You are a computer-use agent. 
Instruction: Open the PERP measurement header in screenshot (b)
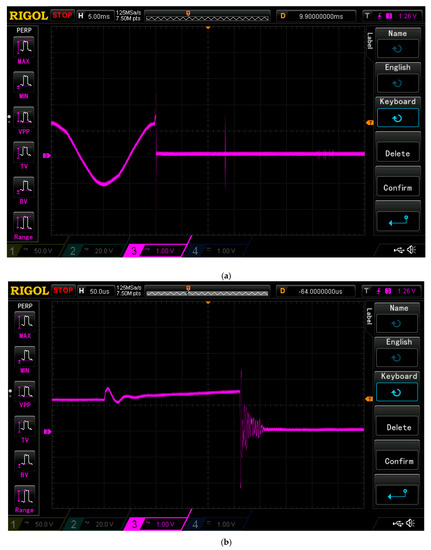[25, 306]
